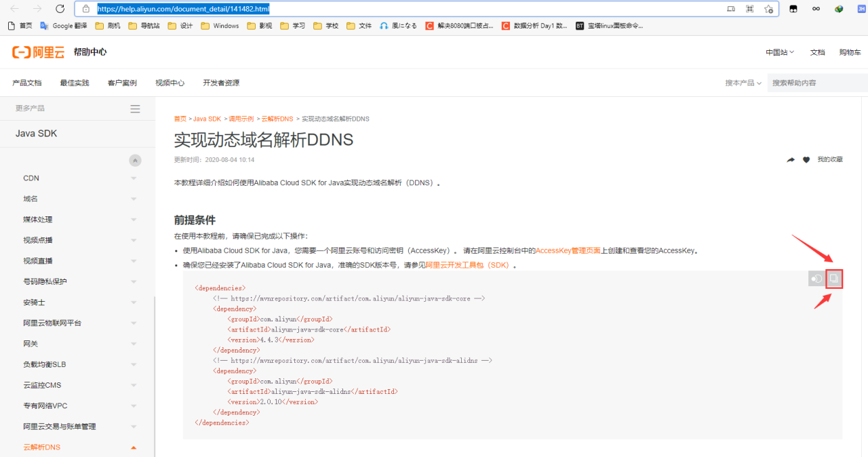868x457 pixels.
Task: Switch to the 最佳实践 navigation tab
Action: point(75,82)
